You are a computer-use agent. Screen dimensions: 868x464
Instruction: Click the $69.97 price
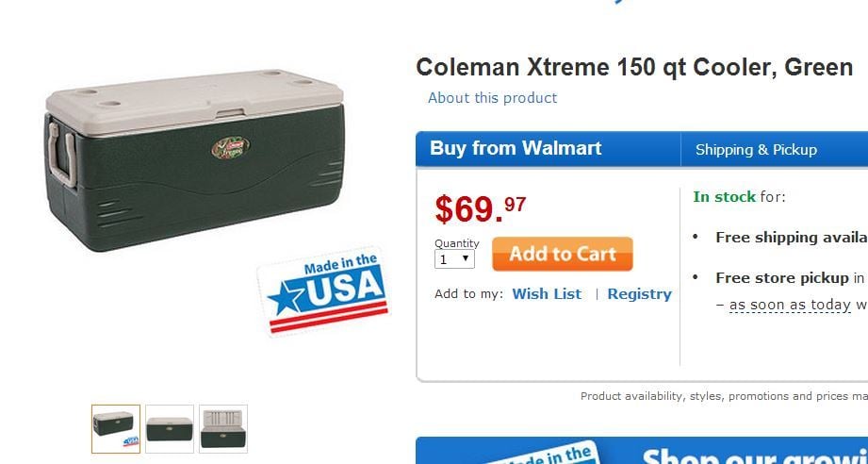point(480,208)
